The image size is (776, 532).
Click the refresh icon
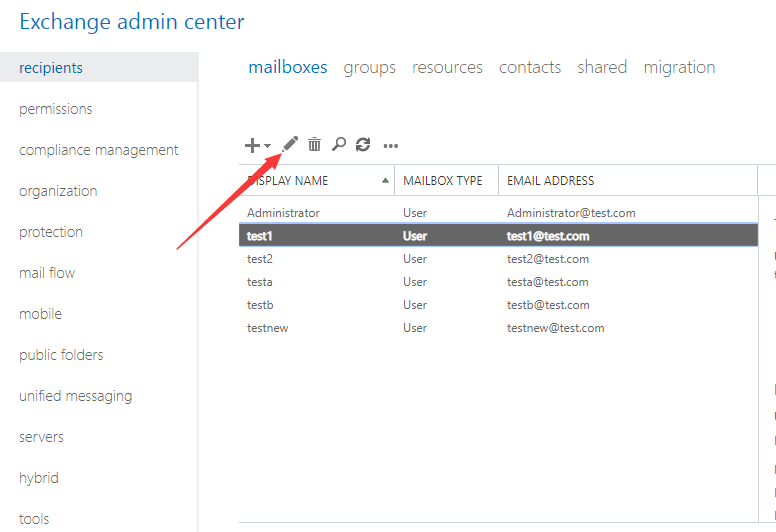click(x=363, y=145)
